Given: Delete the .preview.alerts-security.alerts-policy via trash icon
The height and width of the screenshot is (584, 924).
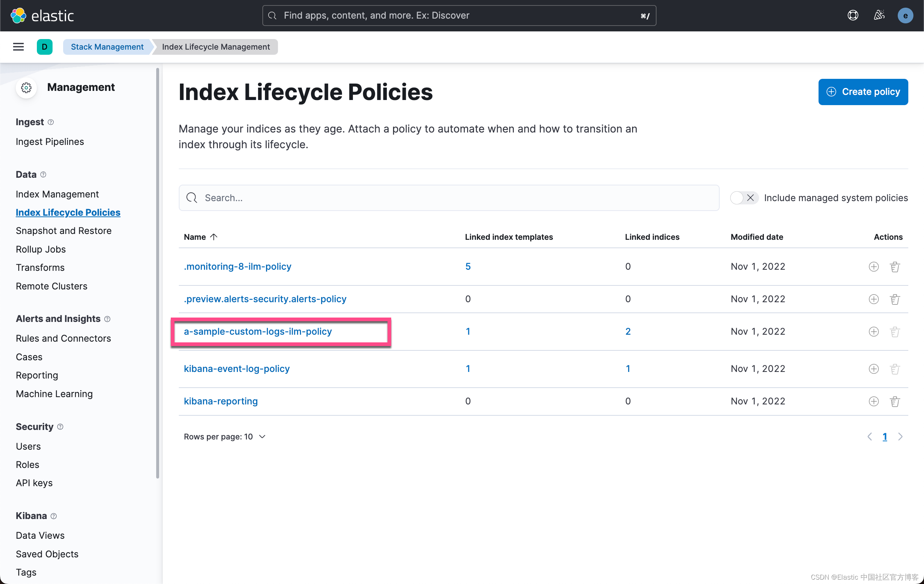Looking at the screenshot, I should point(894,299).
